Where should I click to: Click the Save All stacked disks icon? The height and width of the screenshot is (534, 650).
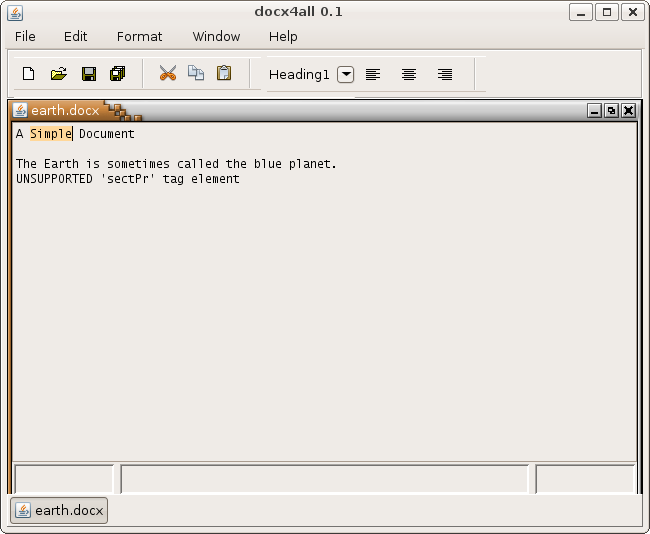tap(118, 74)
